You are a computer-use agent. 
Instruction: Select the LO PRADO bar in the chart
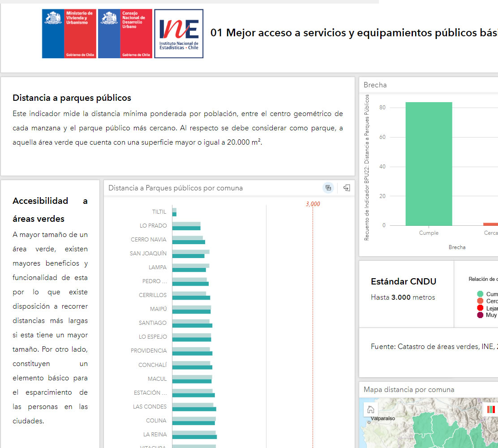[186, 226]
